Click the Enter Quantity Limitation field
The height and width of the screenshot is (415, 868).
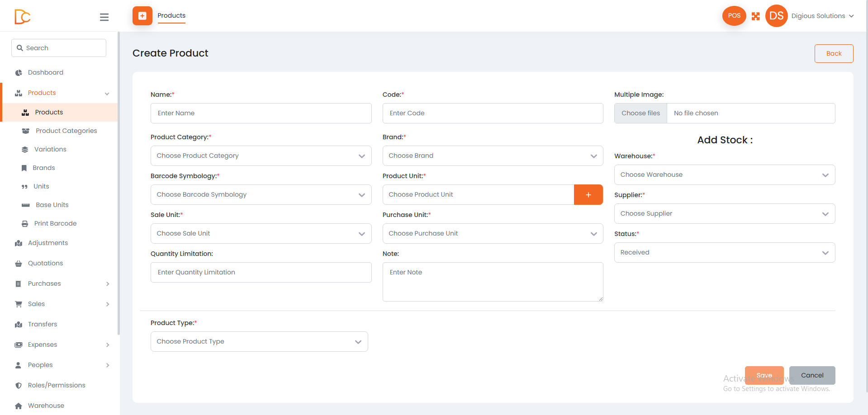point(261,272)
